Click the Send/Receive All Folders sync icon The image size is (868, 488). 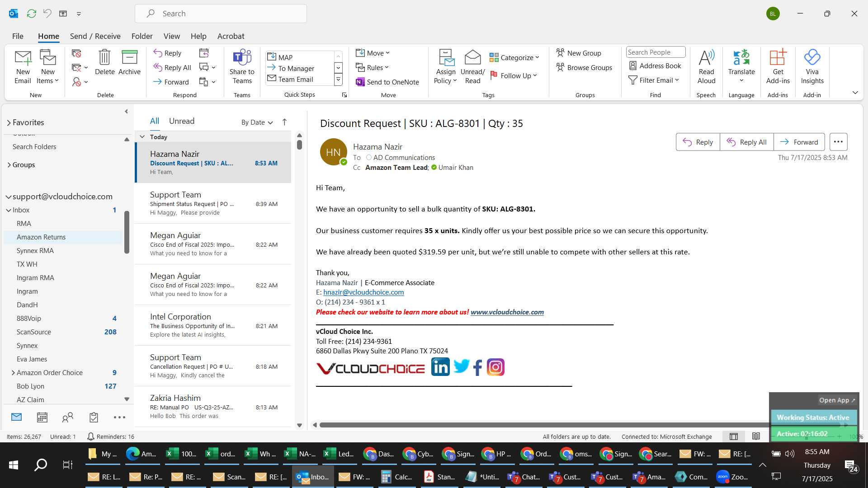pyautogui.click(x=31, y=14)
